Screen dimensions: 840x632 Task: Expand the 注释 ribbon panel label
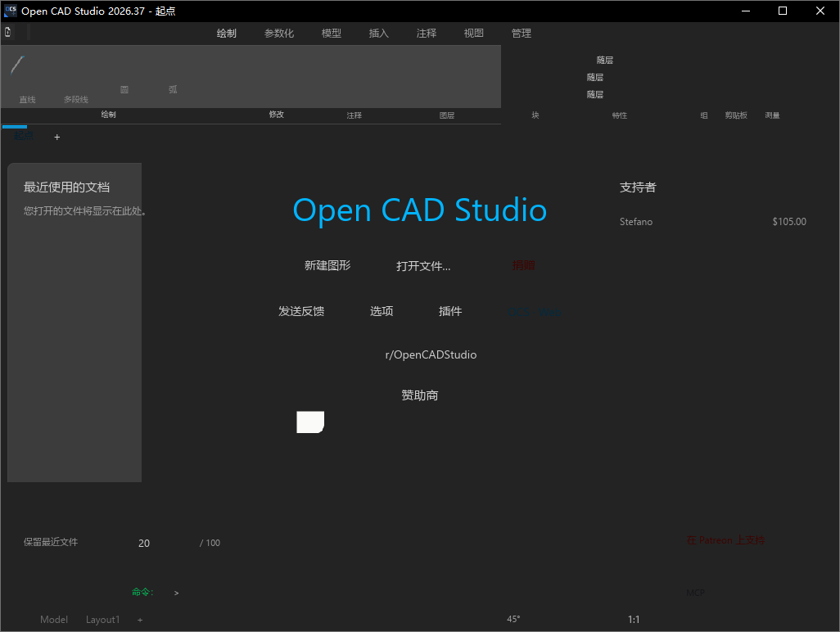pos(355,115)
